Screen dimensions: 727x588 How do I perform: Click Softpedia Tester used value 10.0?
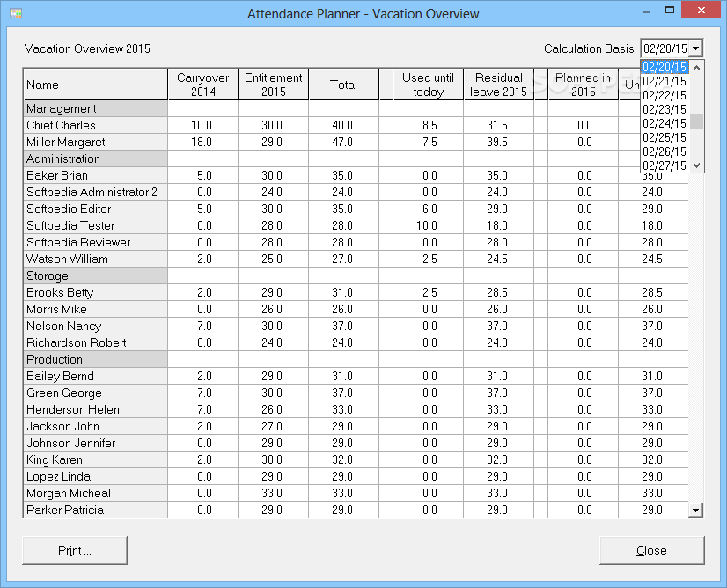(x=427, y=225)
